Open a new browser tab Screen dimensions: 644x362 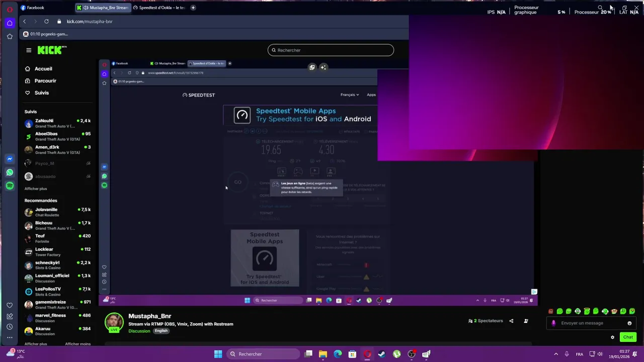[x=193, y=8]
